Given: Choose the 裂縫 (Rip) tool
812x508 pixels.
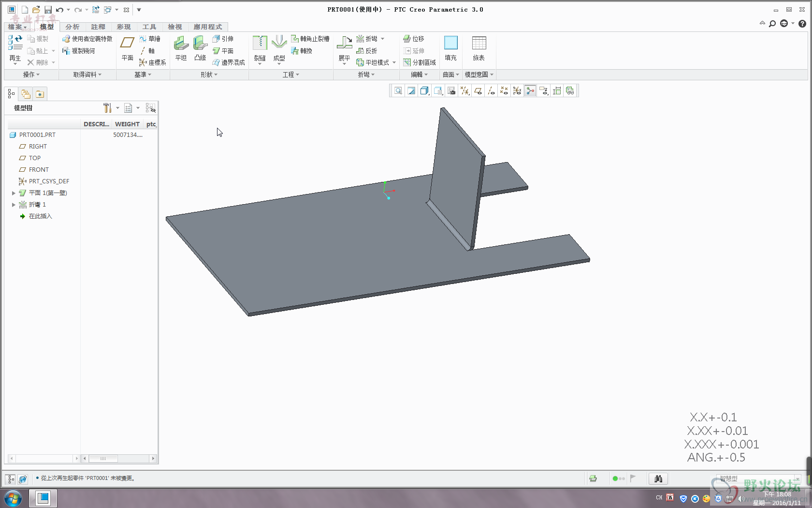Looking at the screenshot, I should (x=260, y=49).
